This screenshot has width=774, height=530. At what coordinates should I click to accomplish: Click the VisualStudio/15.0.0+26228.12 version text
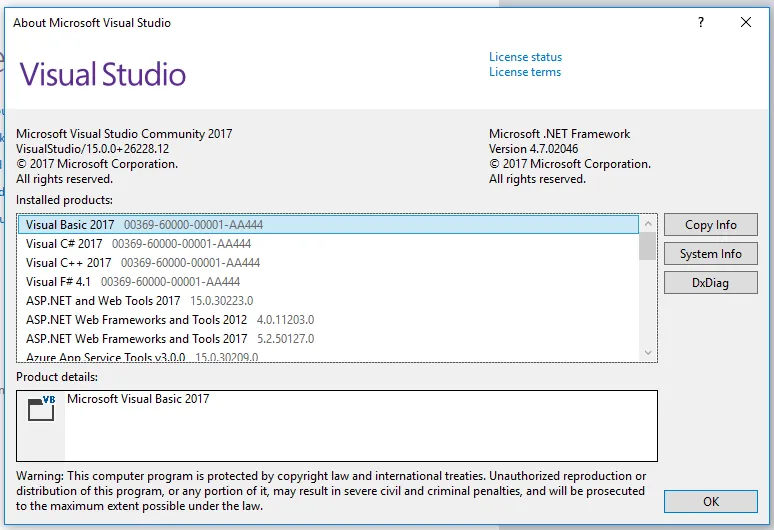92,149
